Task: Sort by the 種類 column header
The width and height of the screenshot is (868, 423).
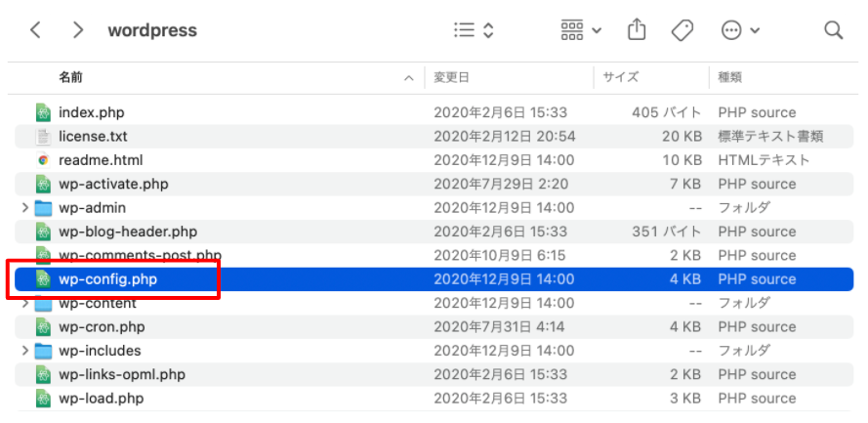Action: point(730,77)
